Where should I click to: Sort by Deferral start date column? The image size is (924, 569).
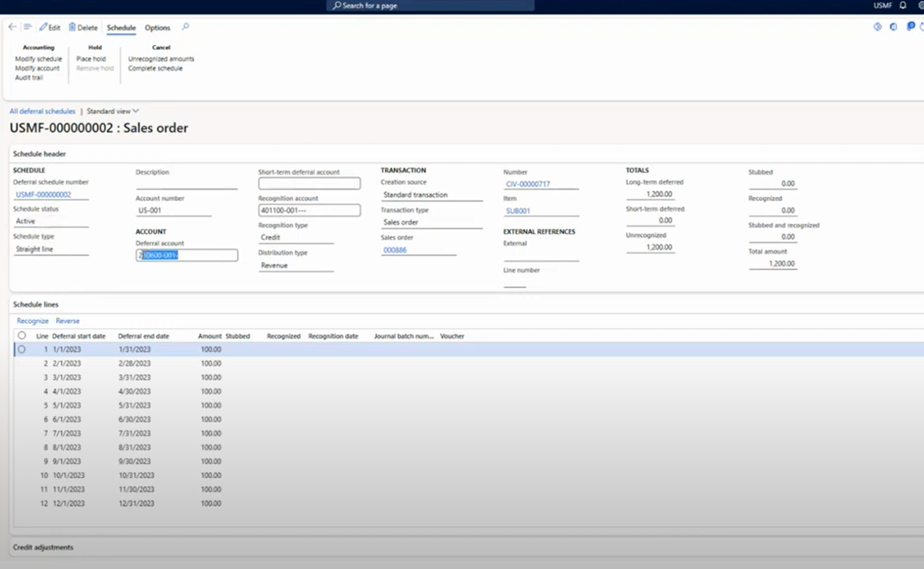point(79,336)
